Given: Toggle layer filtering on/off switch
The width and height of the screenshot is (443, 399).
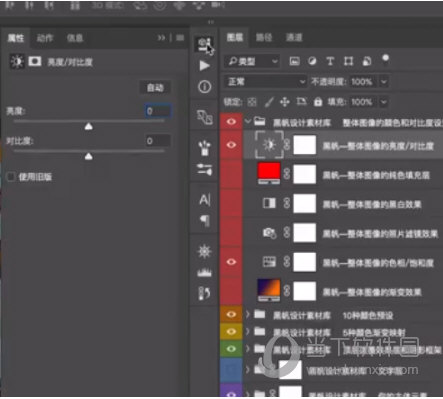Looking at the screenshot, I should [x=385, y=59].
